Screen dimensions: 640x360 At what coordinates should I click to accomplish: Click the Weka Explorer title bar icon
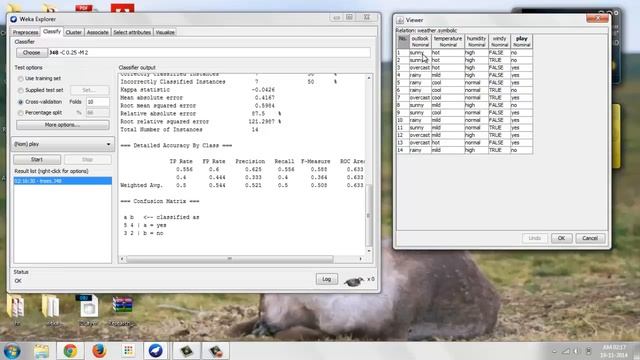pyautogui.click(x=14, y=19)
